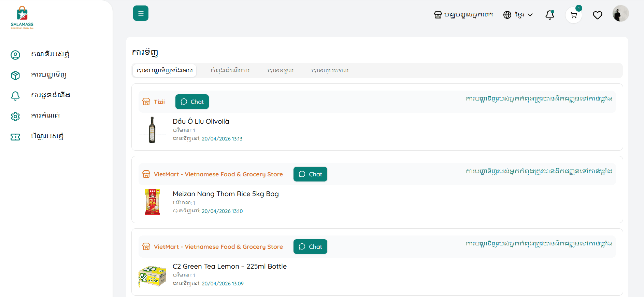The image size is (644, 297).
Task: Open Chat for the Meizan rice order
Action: [x=310, y=174]
